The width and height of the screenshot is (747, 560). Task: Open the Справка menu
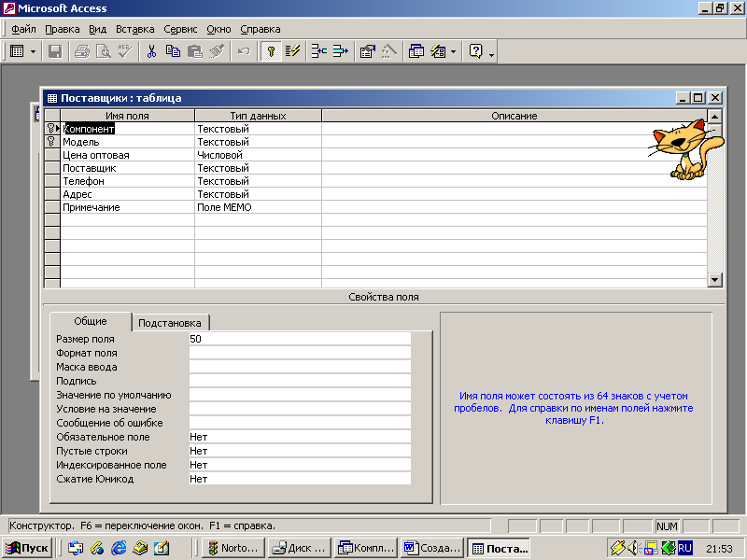click(261, 29)
